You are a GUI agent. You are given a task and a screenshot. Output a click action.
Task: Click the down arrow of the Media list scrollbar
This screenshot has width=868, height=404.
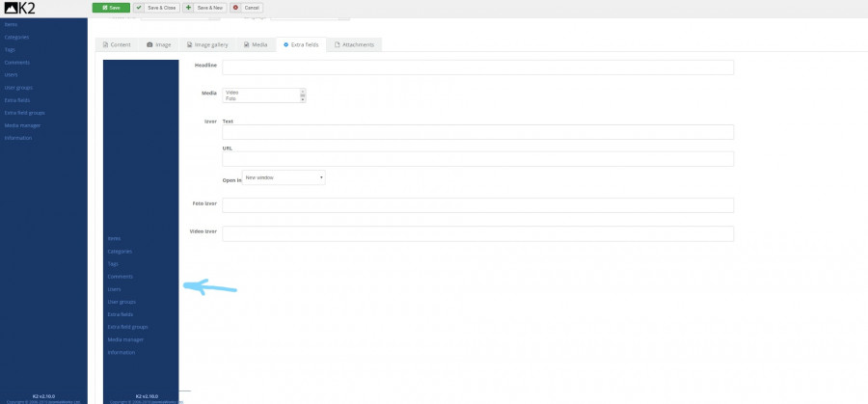click(303, 99)
